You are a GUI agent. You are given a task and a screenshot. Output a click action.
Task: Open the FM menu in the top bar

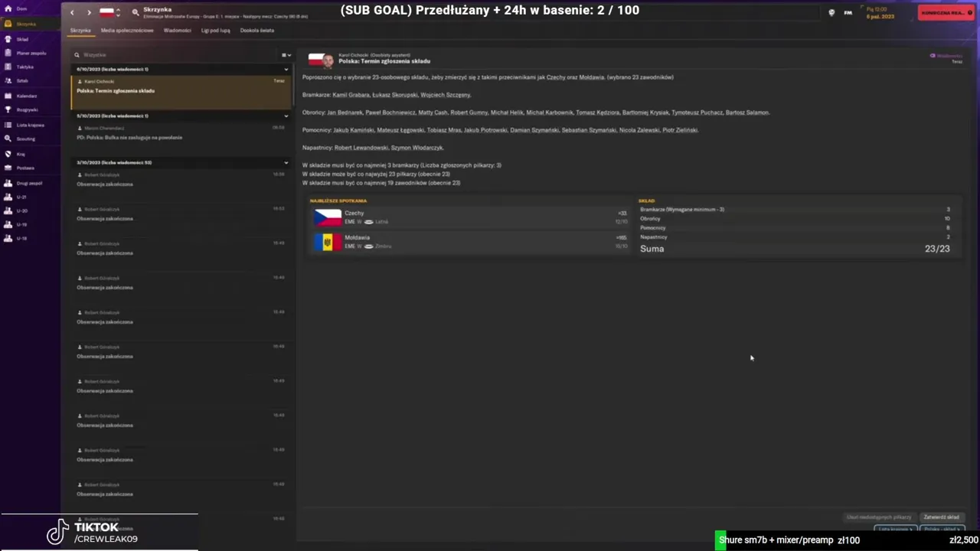[848, 12]
